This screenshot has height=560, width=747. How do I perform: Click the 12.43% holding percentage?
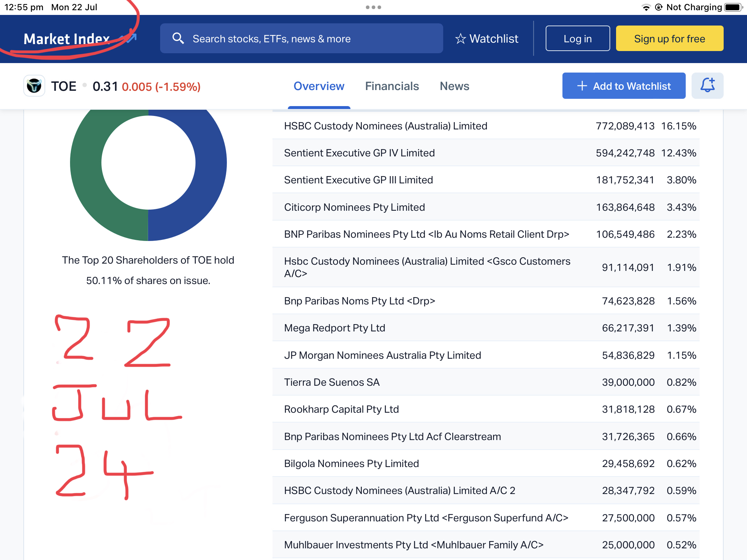[x=679, y=153]
